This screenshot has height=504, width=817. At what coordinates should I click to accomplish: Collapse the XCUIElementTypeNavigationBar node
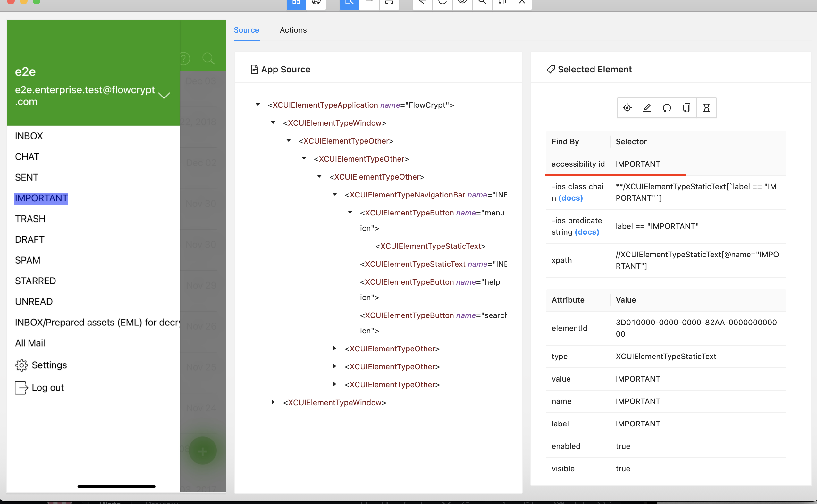[x=335, y=194]
